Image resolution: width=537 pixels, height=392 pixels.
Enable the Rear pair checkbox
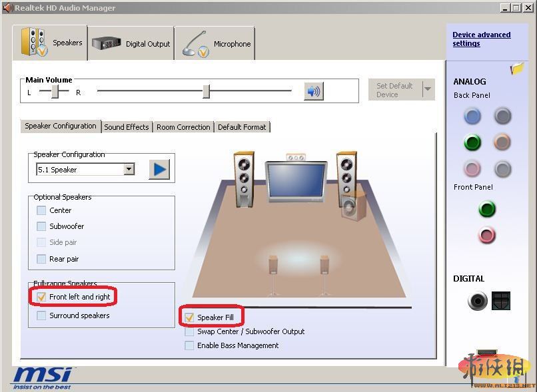[x=41, y=259]
